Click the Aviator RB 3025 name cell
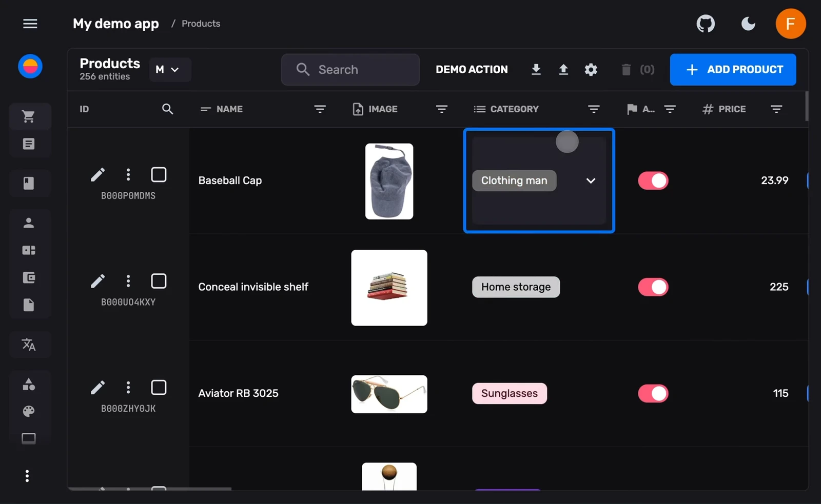Screen dimensions: 821x504 click(x=238, y=393)
